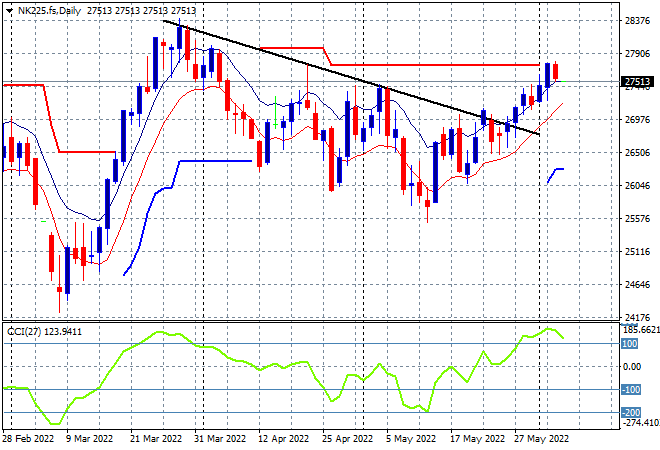Click the 31 Mar 2022 date label

coord(220,439)
